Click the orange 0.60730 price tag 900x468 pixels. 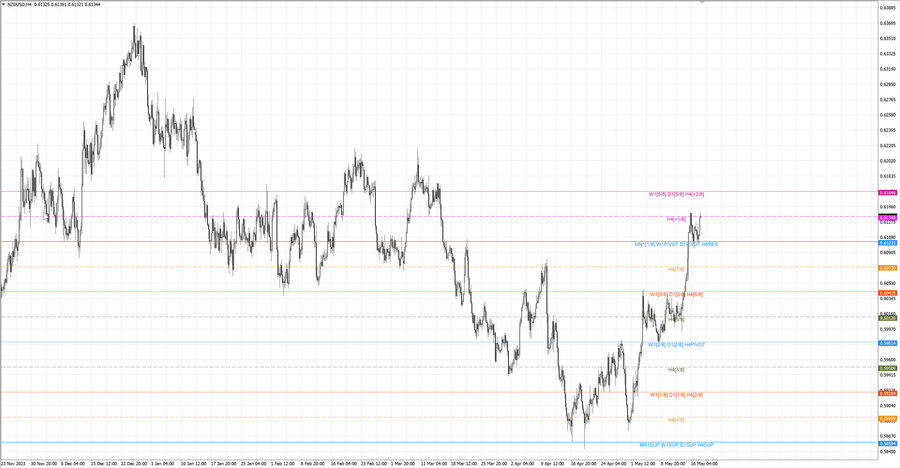(x=887, y=268)
